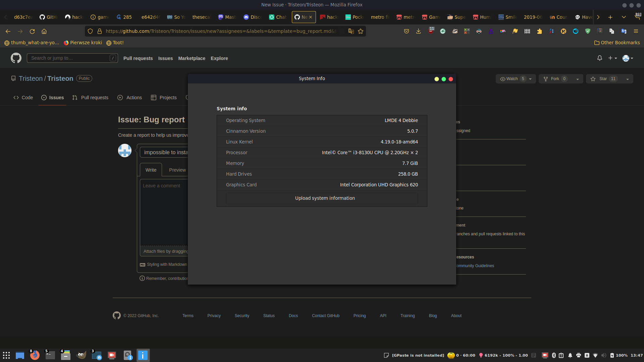Open Firefox hamburger application menu
The height and width of the screenshot is (362, 644).
pyautogui.click(x=636, y=31)
